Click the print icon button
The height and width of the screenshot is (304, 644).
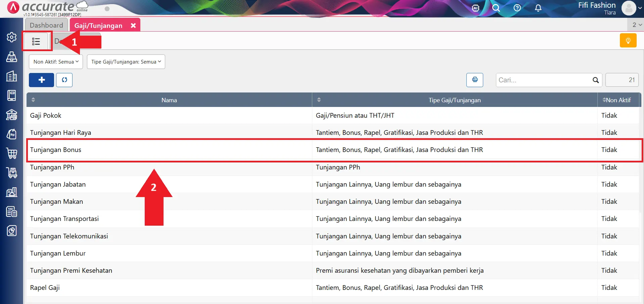(474, 80)
